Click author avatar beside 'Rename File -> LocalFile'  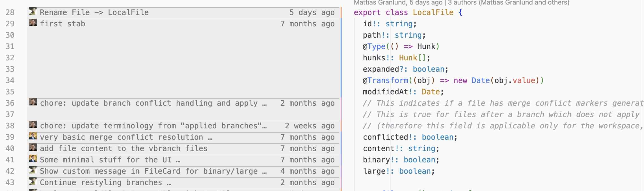33,11
